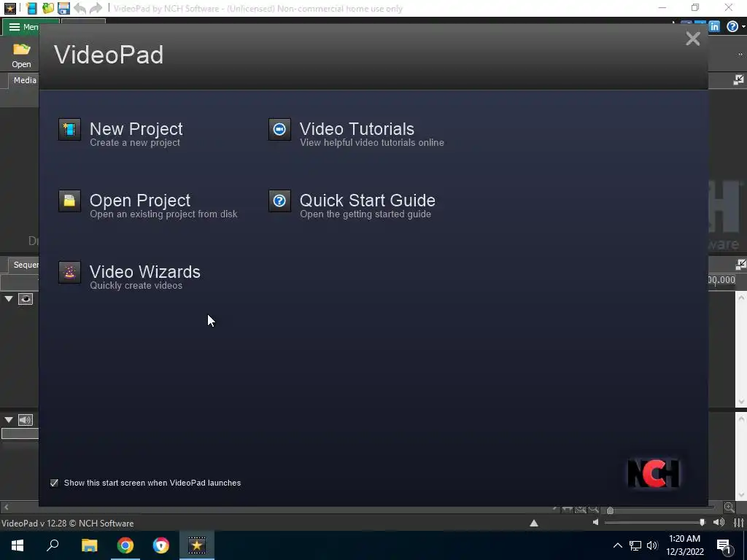Click the timeline zoom in magnifier
Image resolution: width=747 pixels, height=560 pixels.
[729, 507]
